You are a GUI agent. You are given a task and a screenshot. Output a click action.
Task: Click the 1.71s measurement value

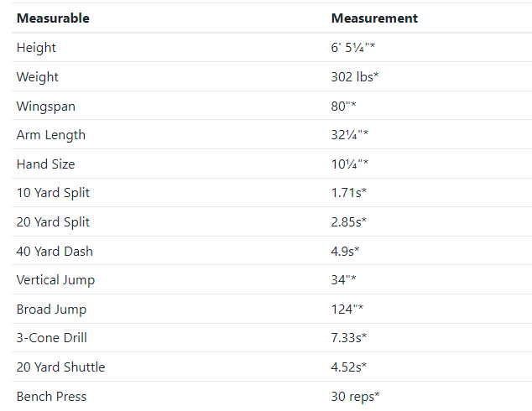349,193
